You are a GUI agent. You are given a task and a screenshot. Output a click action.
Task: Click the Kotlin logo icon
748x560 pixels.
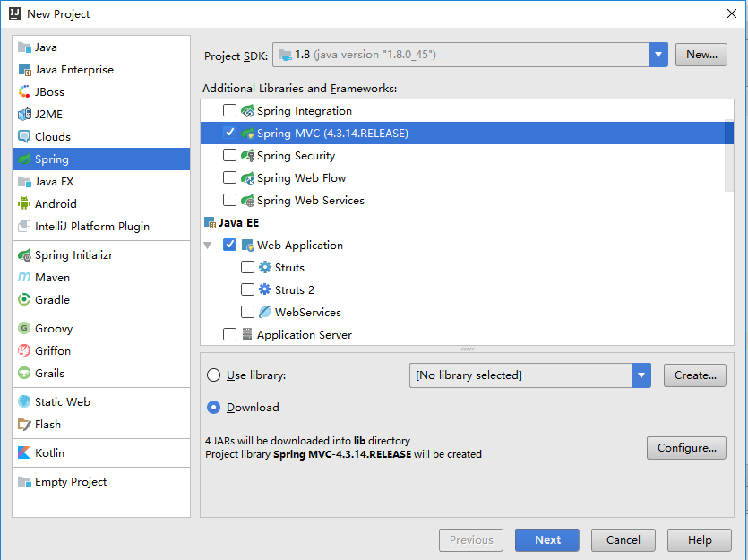pos(24,452)
